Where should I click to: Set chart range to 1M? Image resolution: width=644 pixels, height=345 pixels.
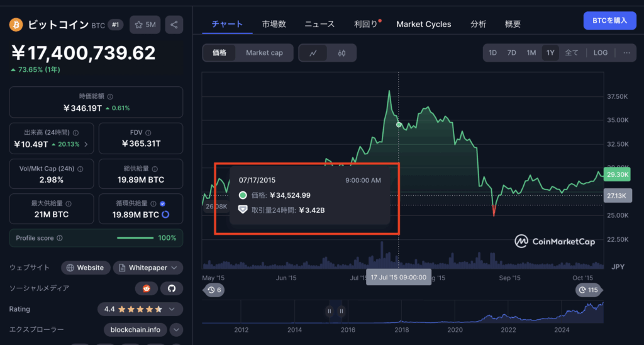coord(531,53)
